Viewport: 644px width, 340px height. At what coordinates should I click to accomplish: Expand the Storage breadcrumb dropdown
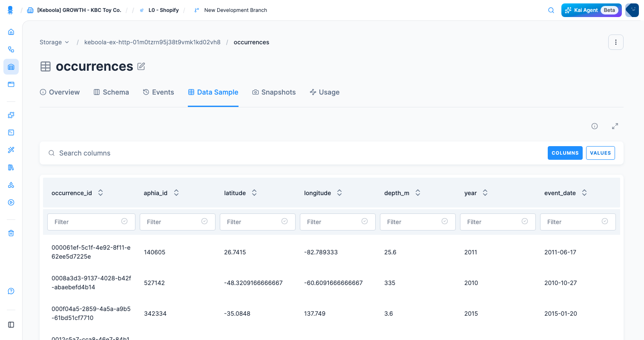point(54,42)
